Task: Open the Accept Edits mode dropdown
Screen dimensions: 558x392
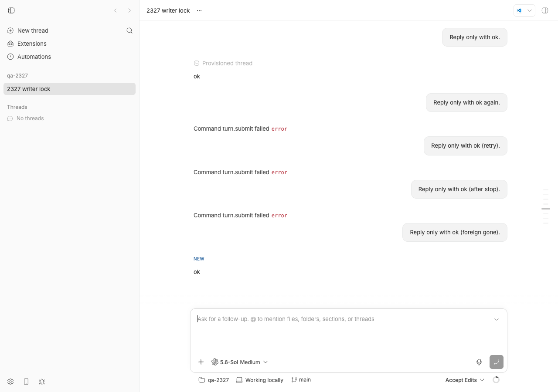Action: (465, 380)
